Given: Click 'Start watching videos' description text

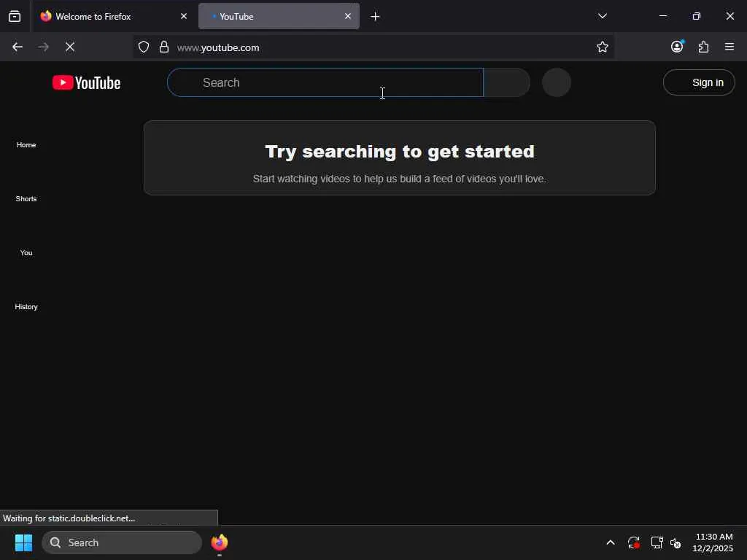Looking at the screenshot, I should click(399, 179).
